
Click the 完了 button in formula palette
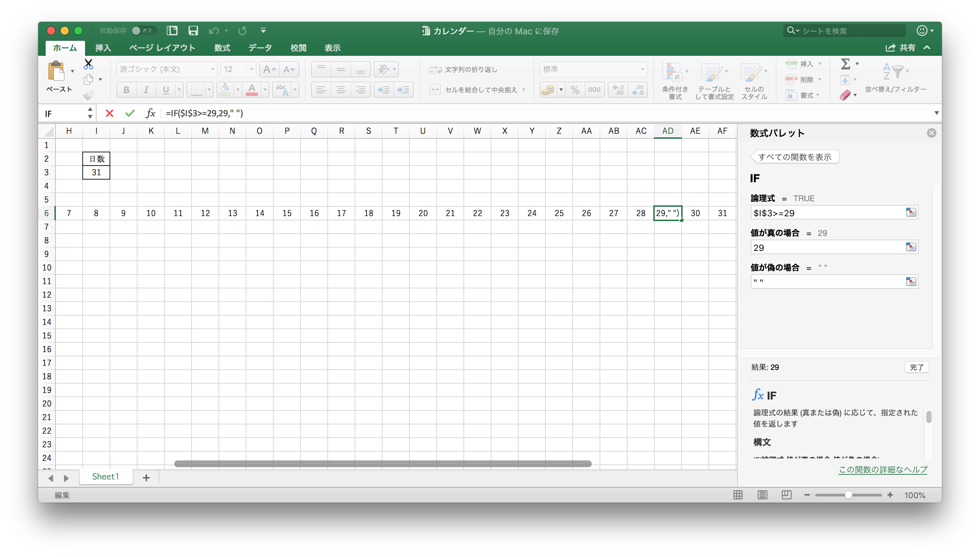[916, 367]
